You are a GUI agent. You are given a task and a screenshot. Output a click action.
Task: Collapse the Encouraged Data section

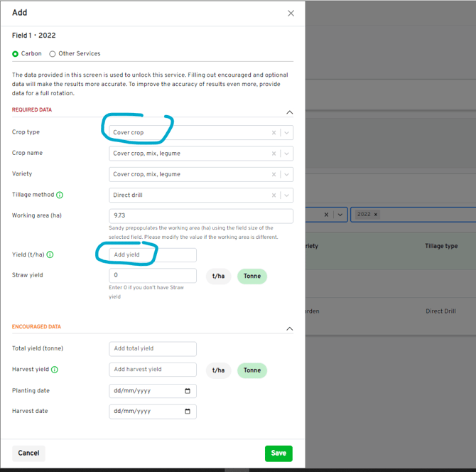point(289,329)
